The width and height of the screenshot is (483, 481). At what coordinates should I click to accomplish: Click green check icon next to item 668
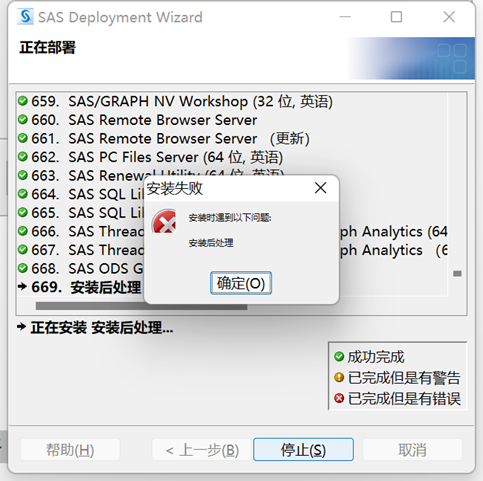[x=23, y=268]
